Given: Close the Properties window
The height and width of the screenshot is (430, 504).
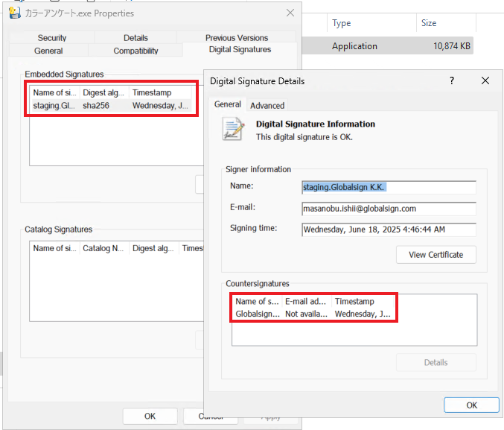Looking at the screenshot, I should click(290, 13).
